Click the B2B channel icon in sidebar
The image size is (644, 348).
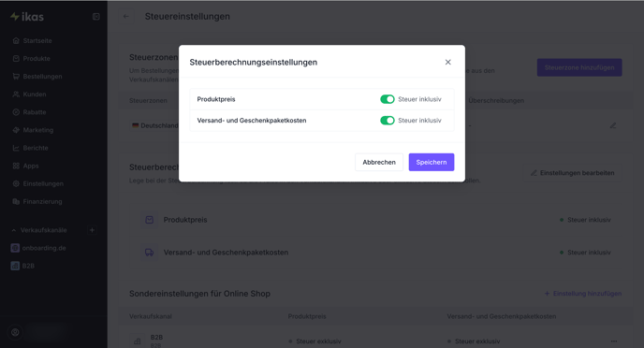pyautogui.click(x=15, y=266)
